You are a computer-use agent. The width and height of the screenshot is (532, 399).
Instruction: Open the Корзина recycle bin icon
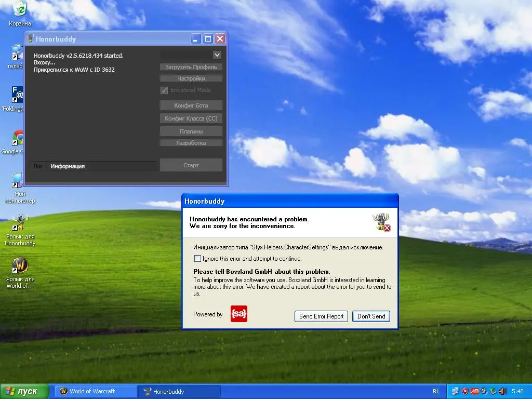[20, 9]
